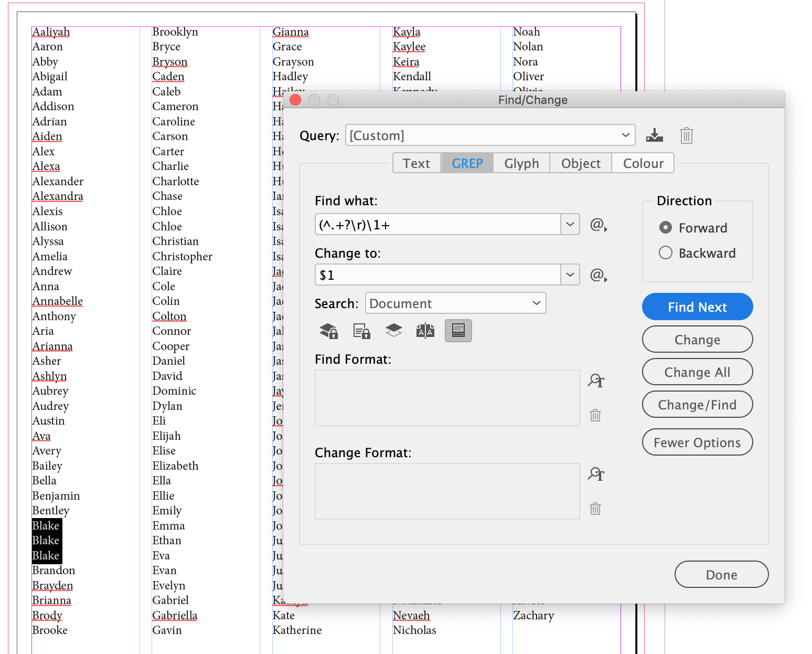
Task: Collapse options using Fewer Options button
Action: pos(697,442)
